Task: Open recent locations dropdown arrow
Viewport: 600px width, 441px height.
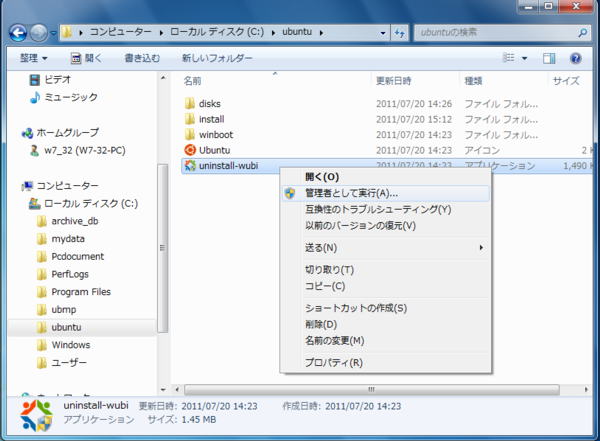Action: tap(54, 33)
